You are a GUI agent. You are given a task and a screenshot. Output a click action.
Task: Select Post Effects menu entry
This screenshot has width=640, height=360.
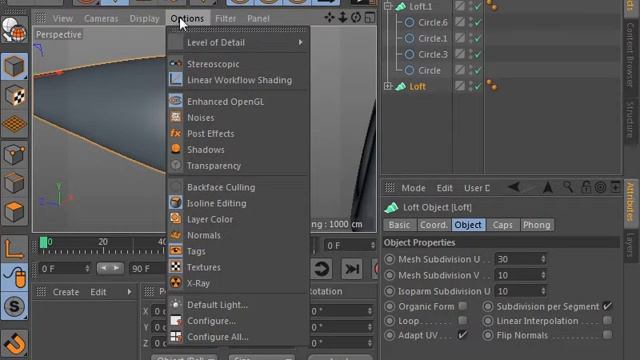pos(238,133)
